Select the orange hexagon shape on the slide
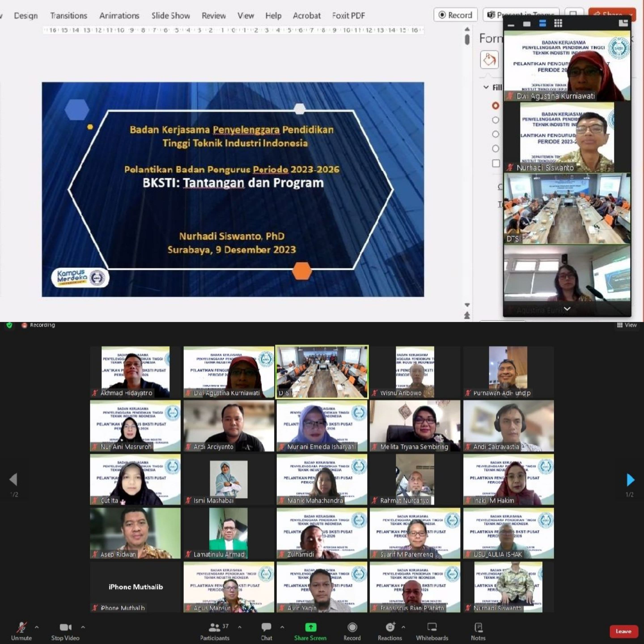This screenshot has height=644, width=644. click(x=302, y=271)
